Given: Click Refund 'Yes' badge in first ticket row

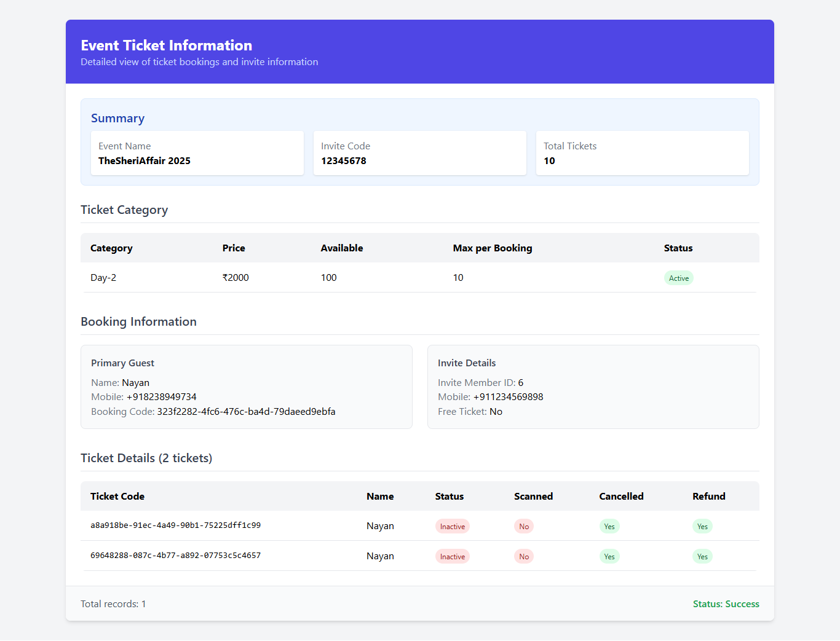Looking at the screenshot, I should click(x=702, y=527).
